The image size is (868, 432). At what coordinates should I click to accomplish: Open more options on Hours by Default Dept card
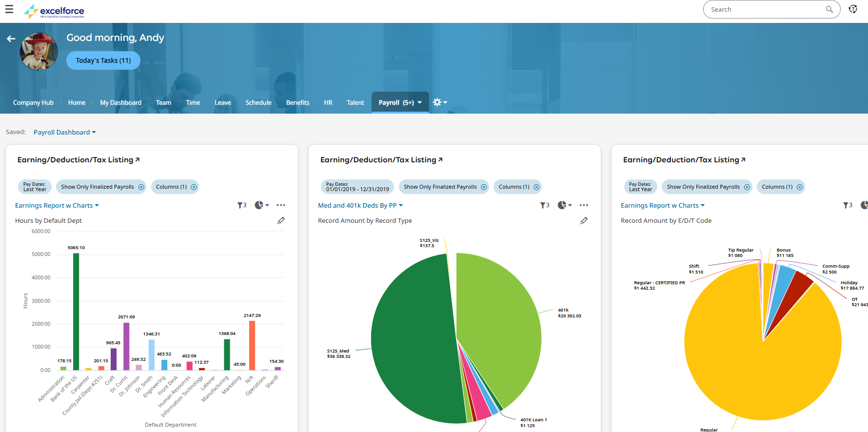coord(281,205)
